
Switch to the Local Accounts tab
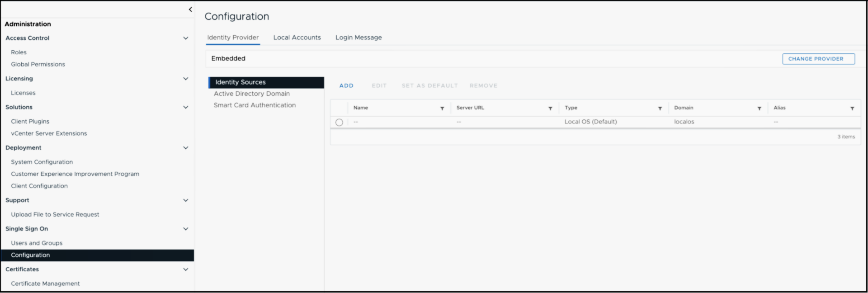(297, 38)
